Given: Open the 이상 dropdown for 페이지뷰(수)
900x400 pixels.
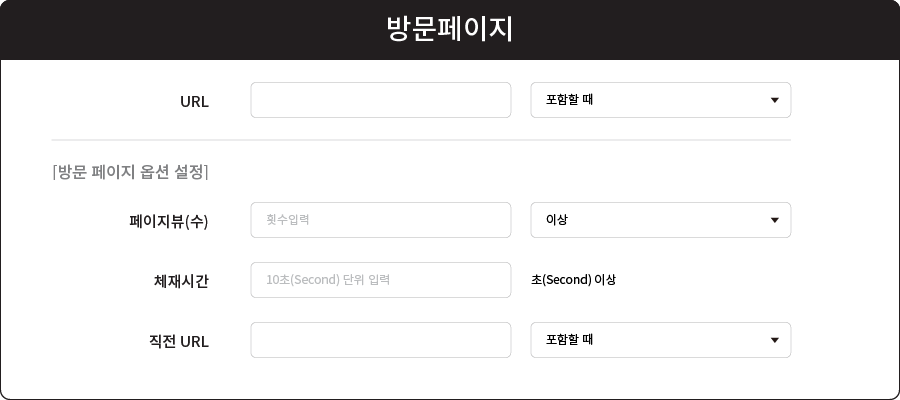Looking at the screenshot, I should point(661,220).
